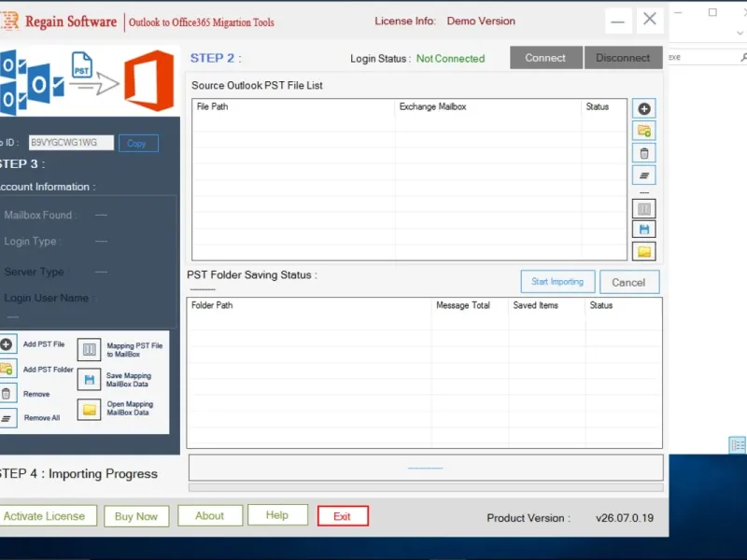The height and width of the screenshot is (560, 747).
Task: Click the Server Type label
Action: [35, 272]
